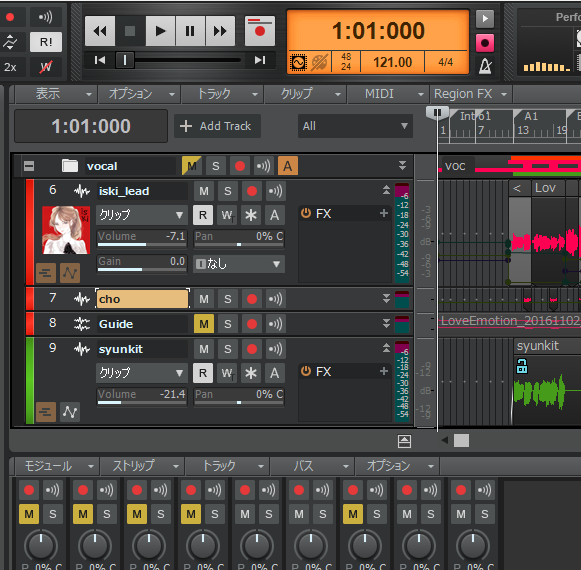Screen dimensions: 581x570
Task: Click the Add Track button
Action: pos(217,126)
